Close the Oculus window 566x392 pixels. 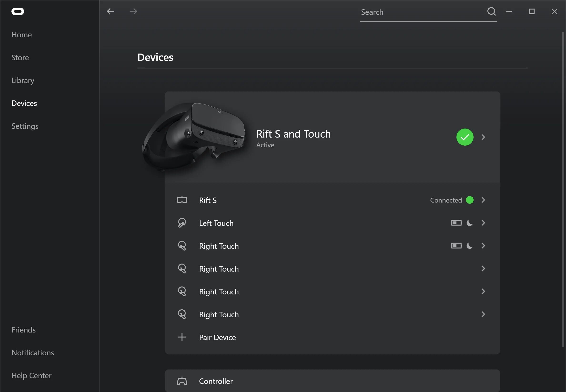555,12
